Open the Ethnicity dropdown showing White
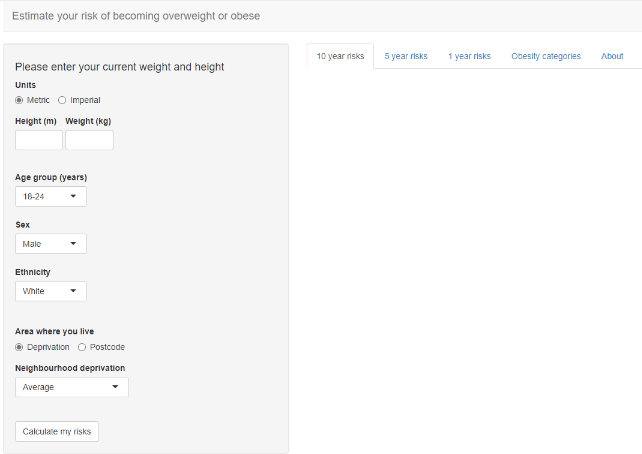The height and width of the screenshot is (454, 642). (x=51, y=291)
